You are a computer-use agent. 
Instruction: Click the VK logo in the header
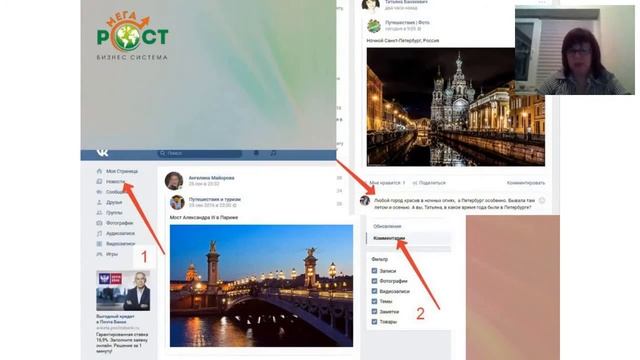click(x=102, y=152)
